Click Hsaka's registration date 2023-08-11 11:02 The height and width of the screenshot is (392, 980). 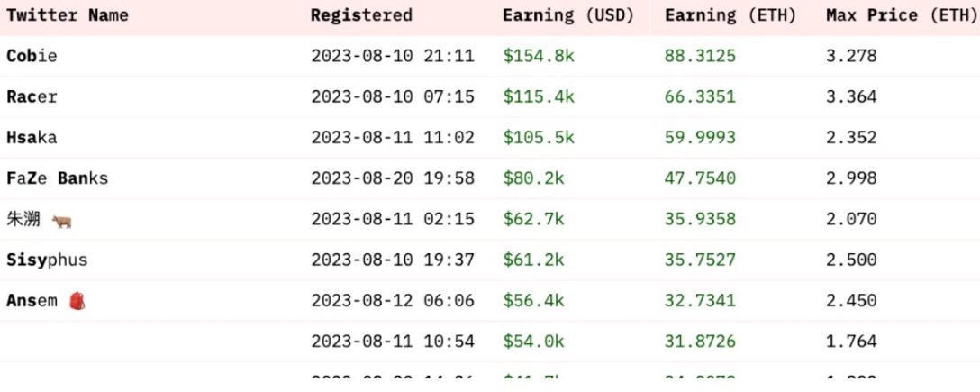coord(393,137)
